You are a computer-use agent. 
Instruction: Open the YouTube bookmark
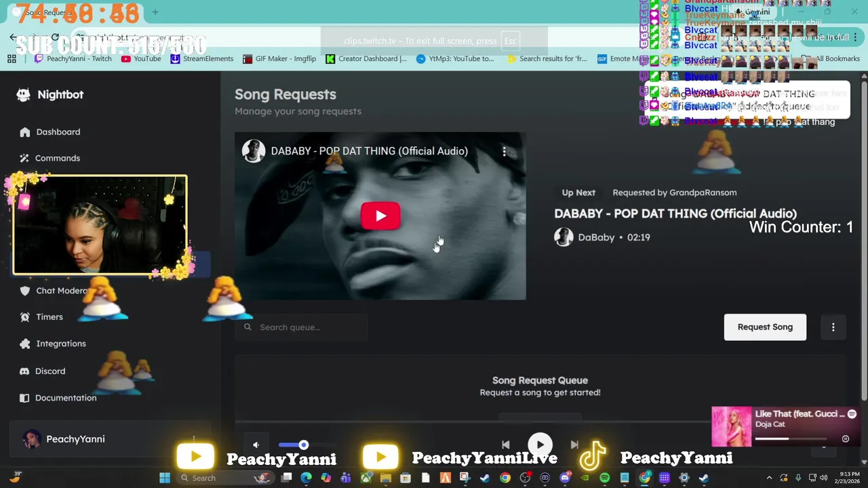(x=141, y=59)
